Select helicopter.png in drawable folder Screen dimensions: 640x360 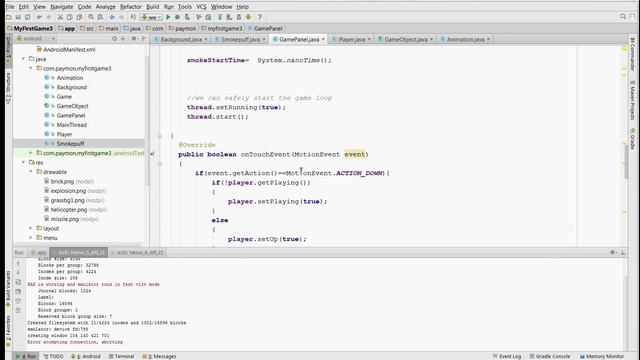tap(76, 209)
